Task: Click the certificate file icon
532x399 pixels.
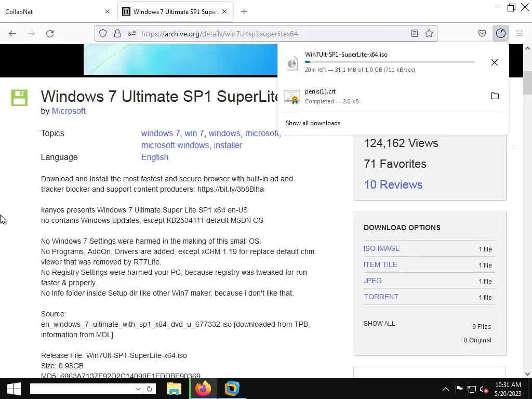Action: [292, 97]
